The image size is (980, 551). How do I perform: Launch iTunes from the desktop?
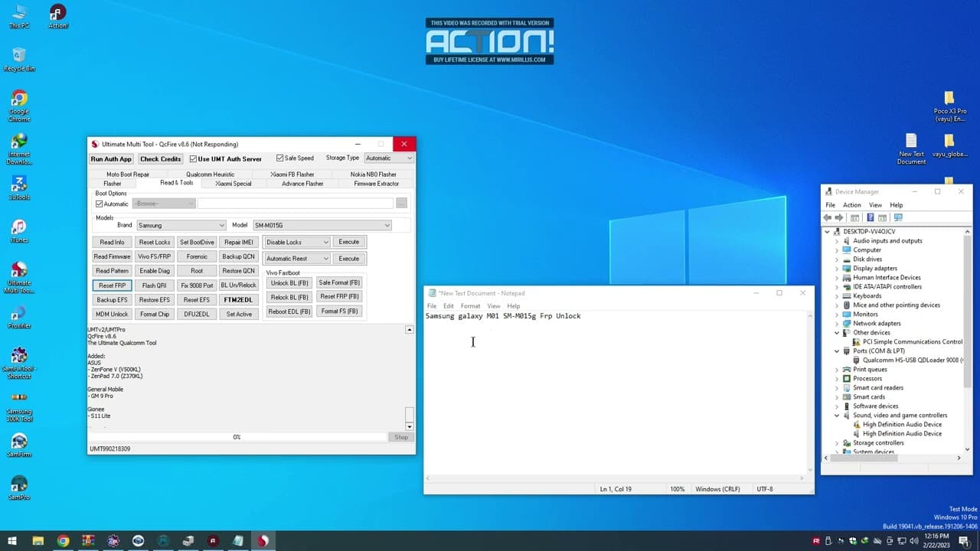tap(19, 231)
